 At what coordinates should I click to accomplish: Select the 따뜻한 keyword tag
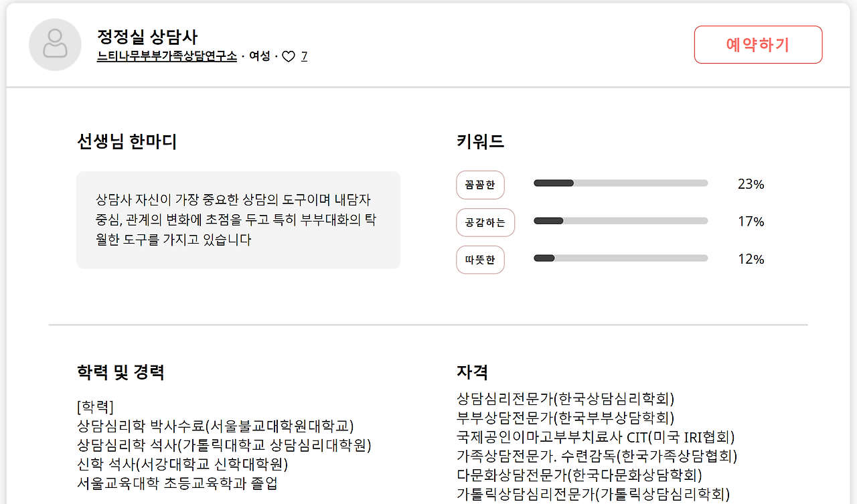tap(480, 260)
